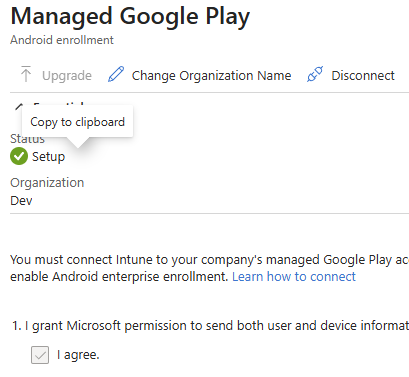Image resolution: width=409 pixels, height=377 pixels.
Task: Click the Organization field label
Action: 47,183
